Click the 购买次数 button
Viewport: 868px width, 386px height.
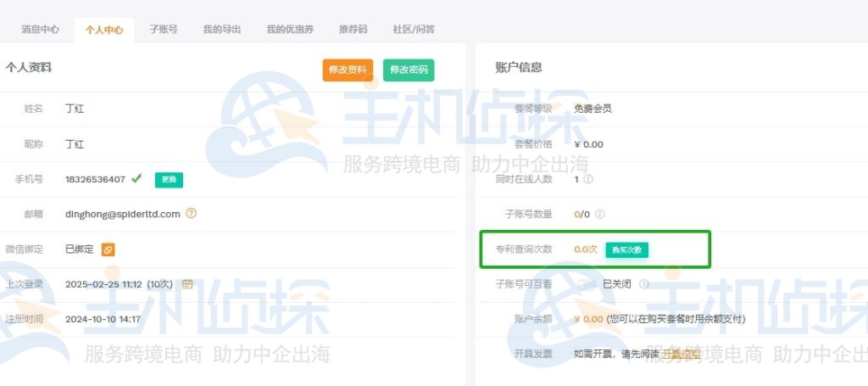(x=626, y=249)
